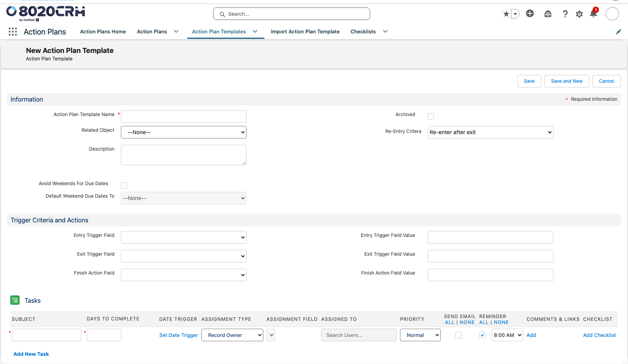Toggle Avoid Weekends For Due Dates checkbox
The image size is (628, 364).
(124, 186)
